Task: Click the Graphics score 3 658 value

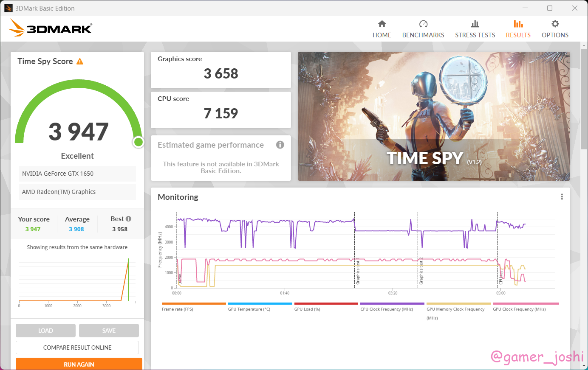Action: pyautogui.click(x=221, y=74)
